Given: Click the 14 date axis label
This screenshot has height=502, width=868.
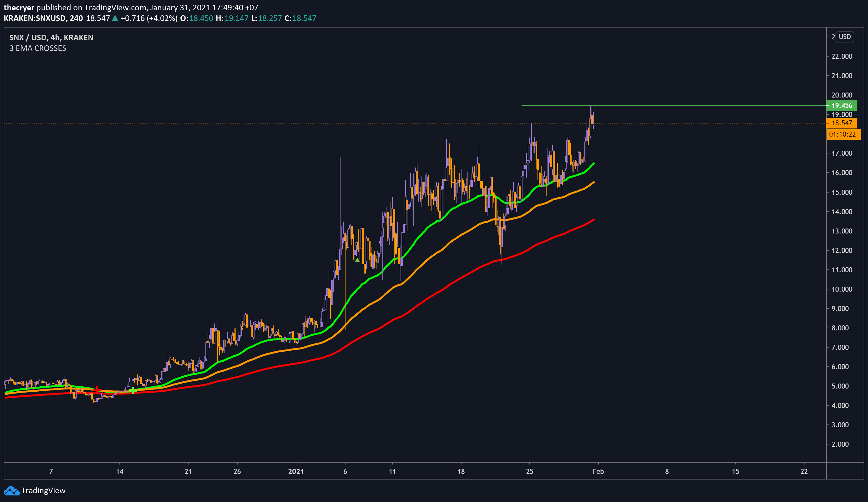Looking at the screenshot, I should click(119, 471).
